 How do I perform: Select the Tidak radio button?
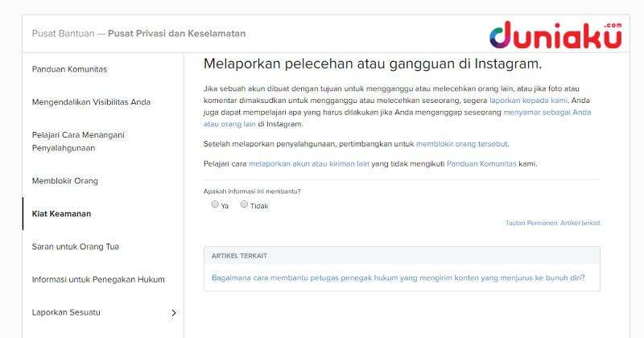coord(244,204)
